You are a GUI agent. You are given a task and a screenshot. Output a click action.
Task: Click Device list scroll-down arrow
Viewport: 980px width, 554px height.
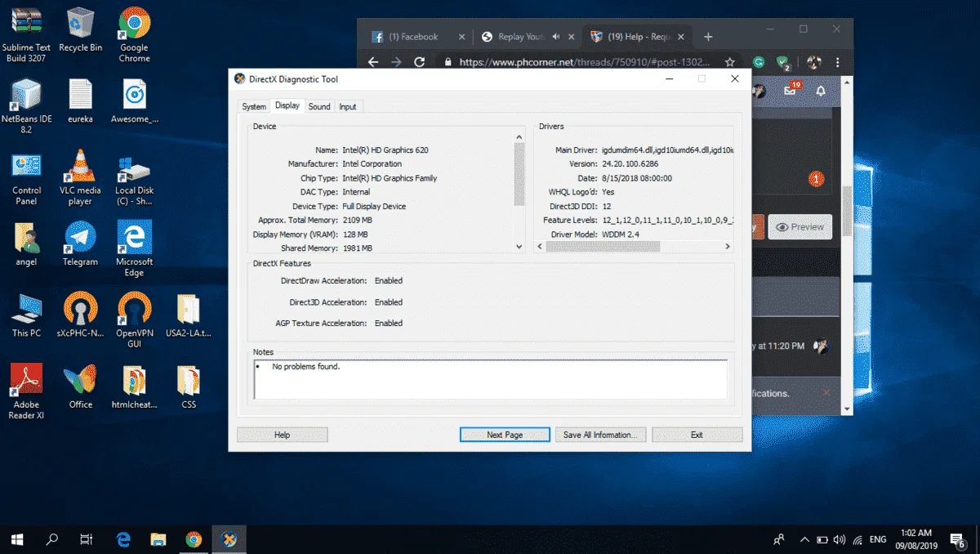click(x=519, y=246)
